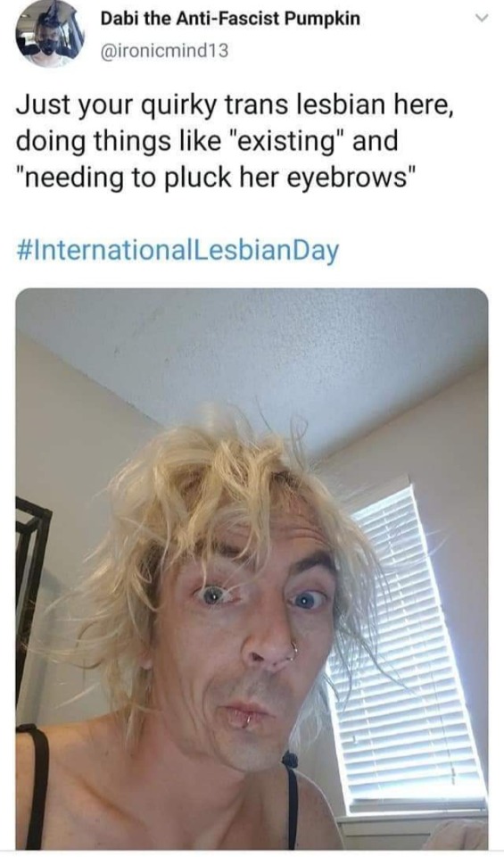The height and width of the screenshot is (857, 504).
Task: Open the #InternationalLesbianDay hashtag
Action: click(178, 250)
